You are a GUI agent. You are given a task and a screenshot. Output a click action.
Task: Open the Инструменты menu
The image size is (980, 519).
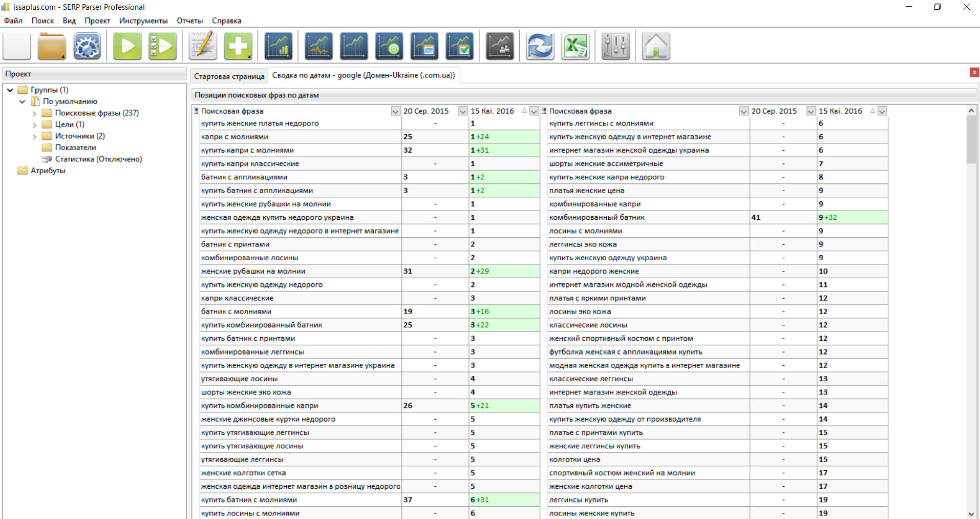coord(143,20)
